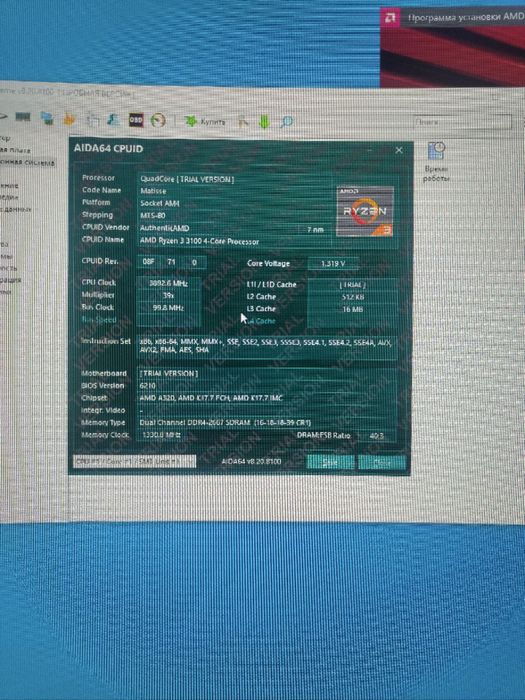Viewport: 525px width, 700px height.
Task: Click the hammer tools toolbar icon
Action: (242, 122)
